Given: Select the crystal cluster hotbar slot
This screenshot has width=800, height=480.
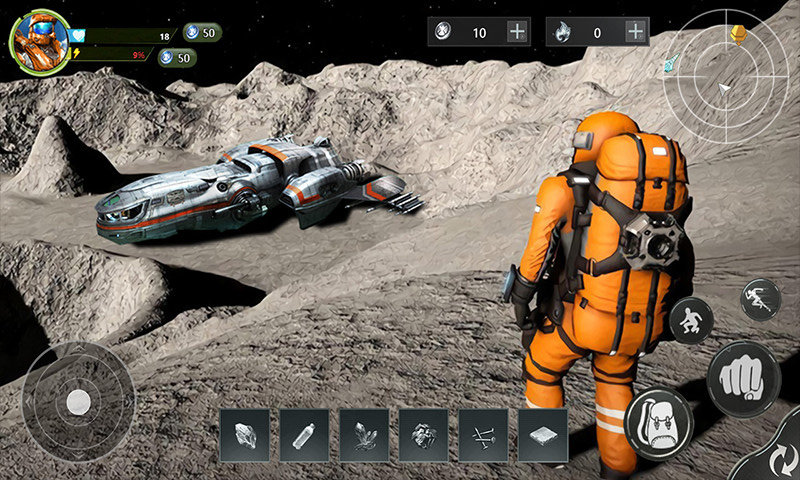Looking at the screenshot, I should pyautogui.click(x=364, y=435).
